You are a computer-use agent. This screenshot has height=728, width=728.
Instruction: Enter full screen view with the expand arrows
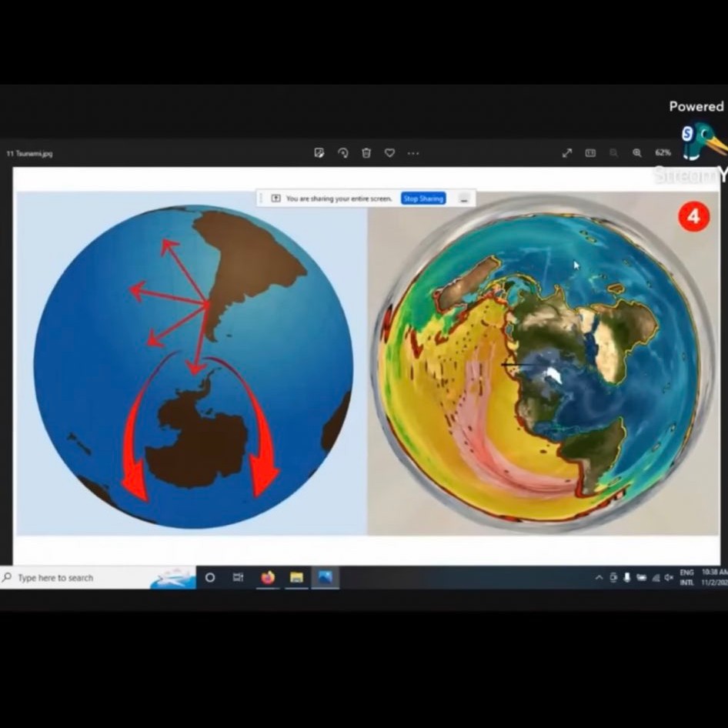[x=567, y=152]
